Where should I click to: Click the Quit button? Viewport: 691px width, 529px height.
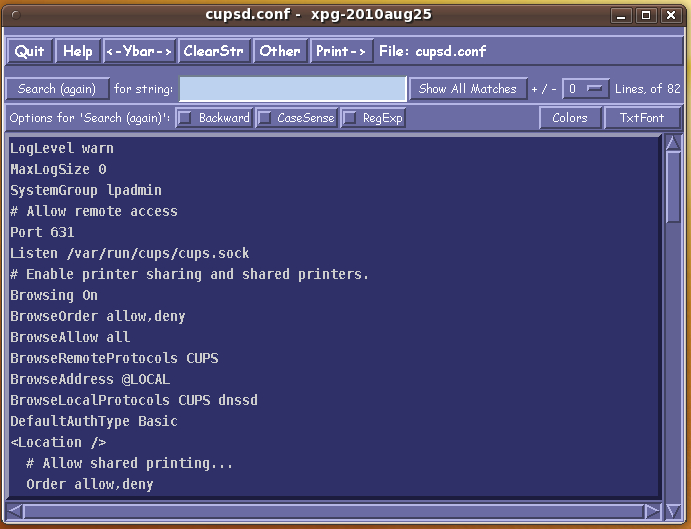point(29,51)
